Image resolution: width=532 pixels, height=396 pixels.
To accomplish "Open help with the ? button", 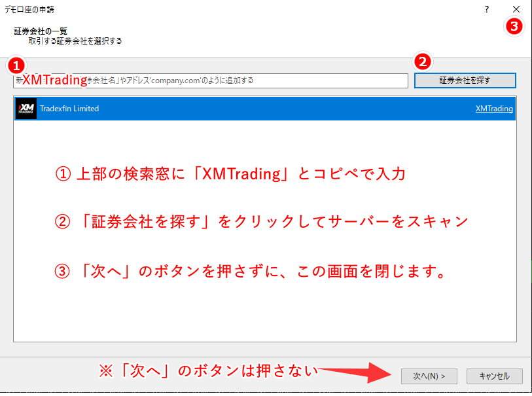I will 487,9.
